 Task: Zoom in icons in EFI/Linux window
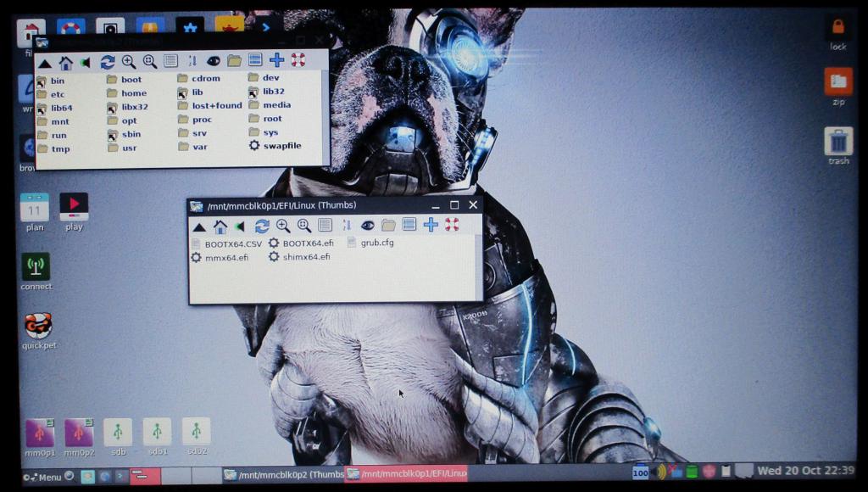coord(283,225)
